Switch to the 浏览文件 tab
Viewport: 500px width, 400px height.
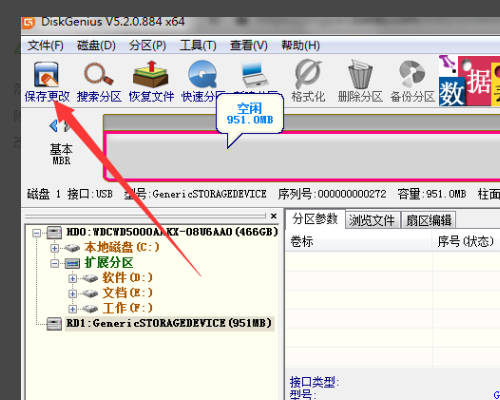[372, 220]
